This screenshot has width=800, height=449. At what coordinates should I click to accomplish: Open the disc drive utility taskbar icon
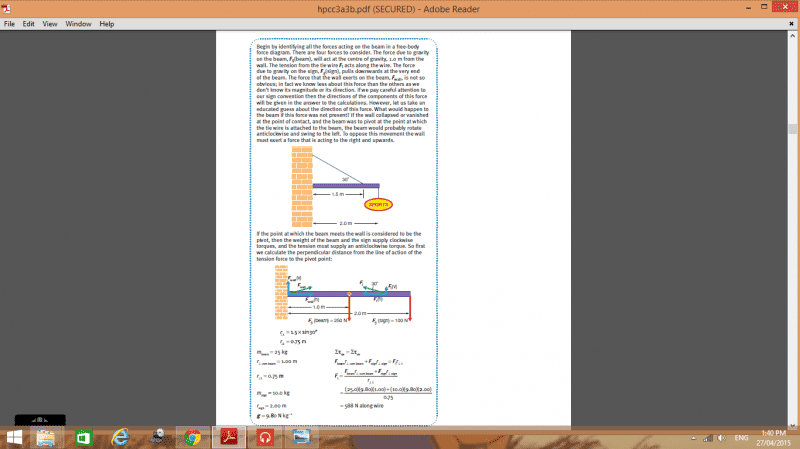[158, 438]
